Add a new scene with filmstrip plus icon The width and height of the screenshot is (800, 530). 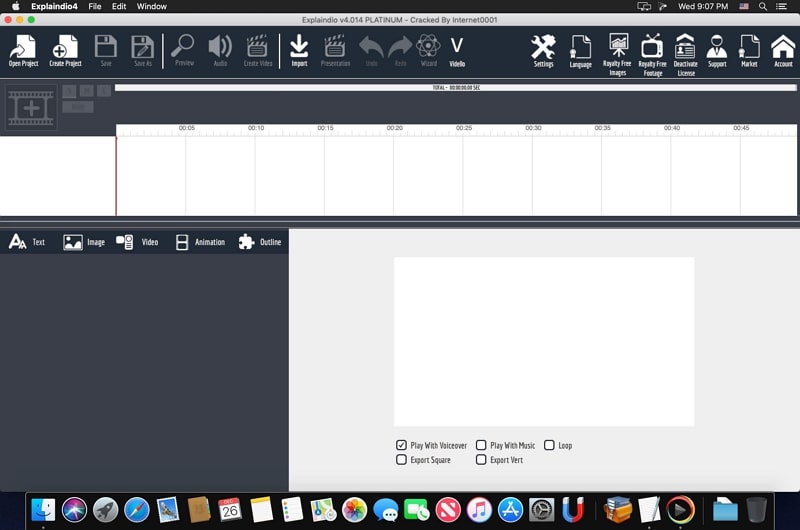(31, 107)
